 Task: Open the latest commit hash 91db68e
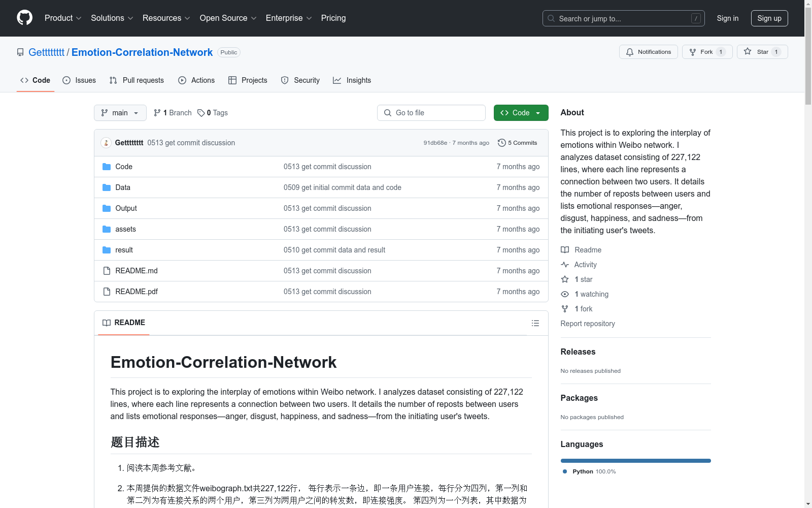(435, 143)
